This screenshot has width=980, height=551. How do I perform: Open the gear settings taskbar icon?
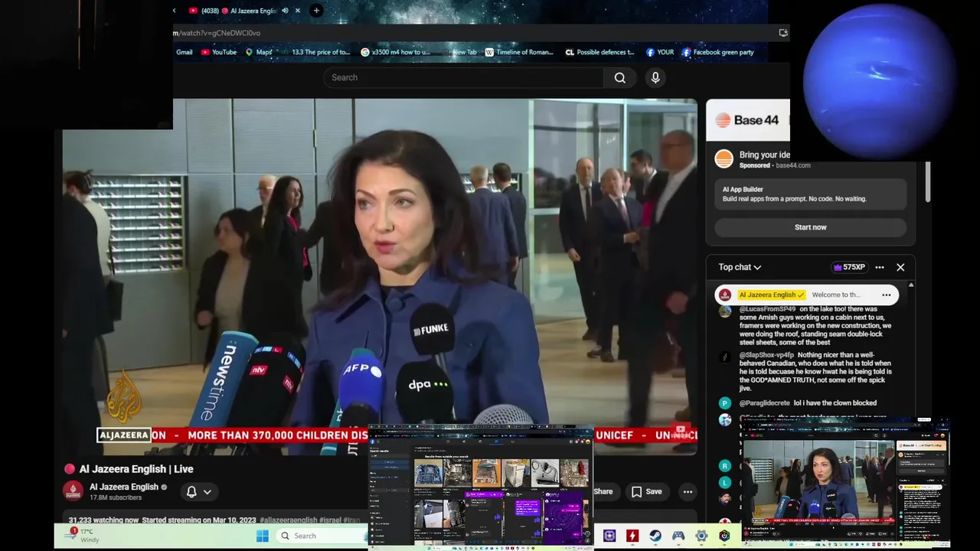click(701, 536)
